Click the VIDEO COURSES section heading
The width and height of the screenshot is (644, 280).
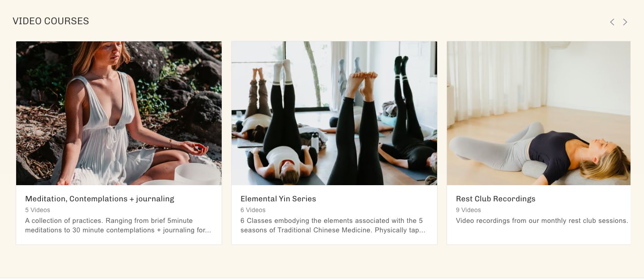point(51,21)
